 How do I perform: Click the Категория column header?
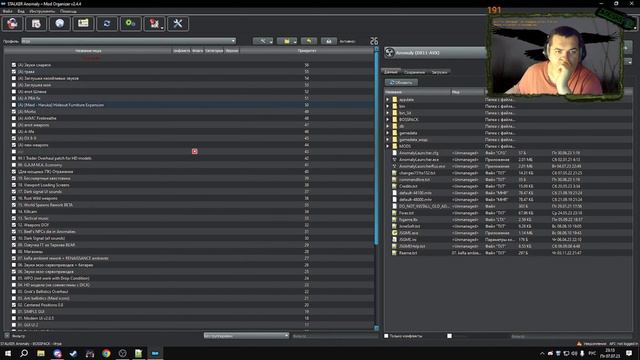click(x=214, y=51)
